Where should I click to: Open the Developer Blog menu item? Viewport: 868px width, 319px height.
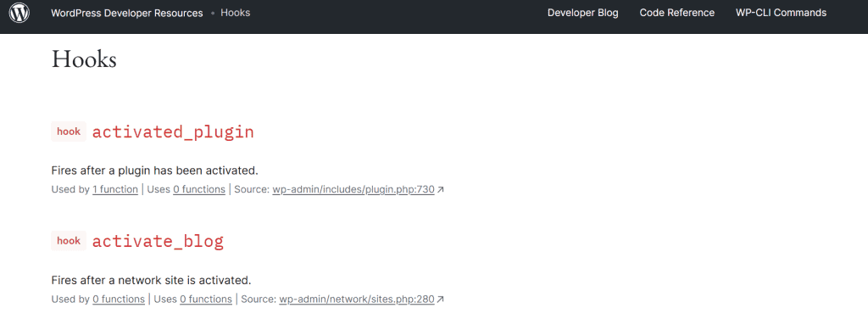(x=583, y=13)
